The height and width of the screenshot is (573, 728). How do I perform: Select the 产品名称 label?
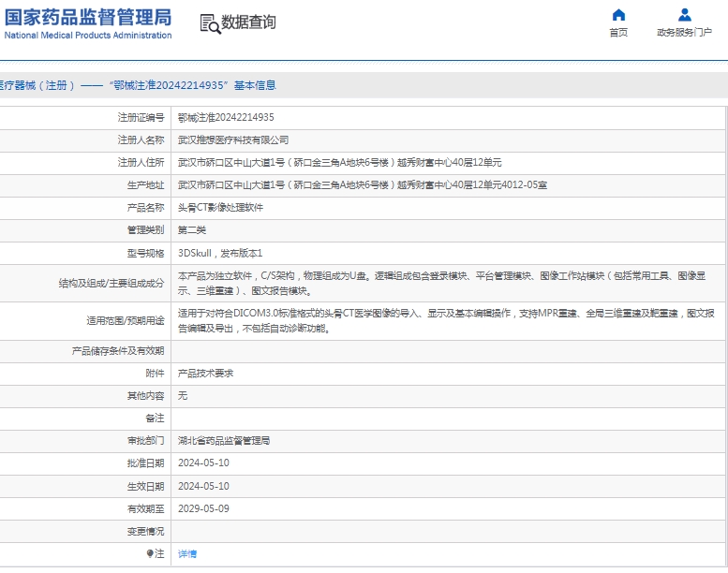[145, 208]
